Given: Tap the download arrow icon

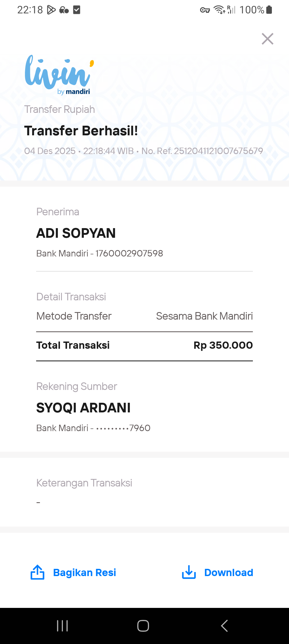Looking at the screenshot, I should point(189,572).
